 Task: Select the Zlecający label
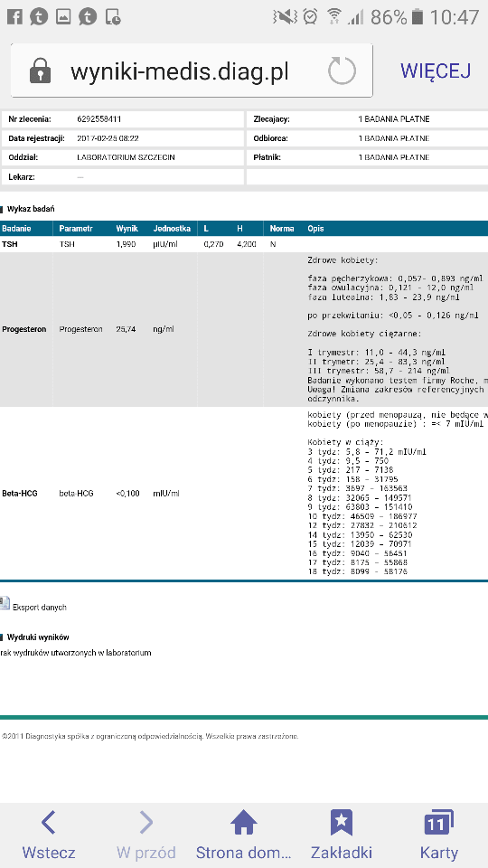click(272, 119)
